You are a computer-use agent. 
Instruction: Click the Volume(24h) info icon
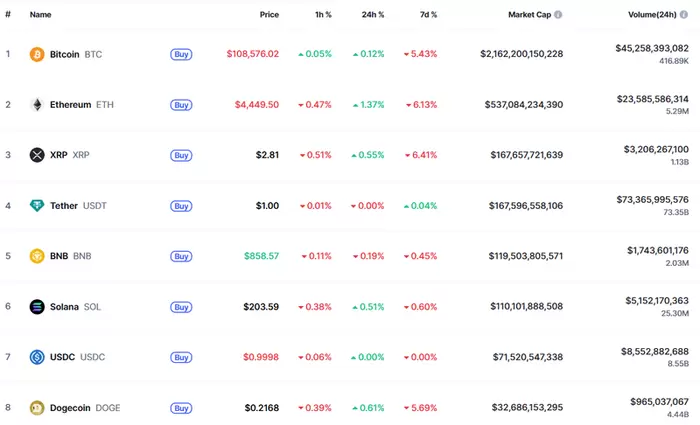683,15
